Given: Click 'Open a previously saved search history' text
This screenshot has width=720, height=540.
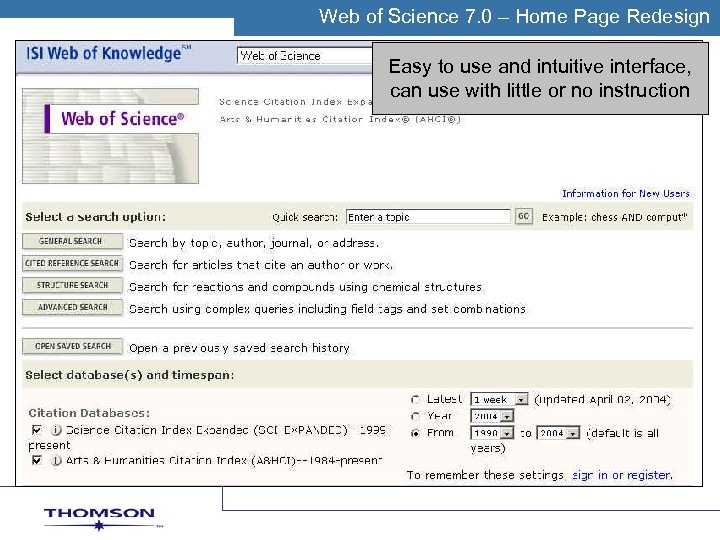Looking at the screenshot, I should (x=239, y=348).
